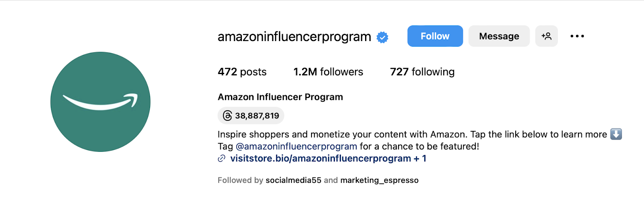Click the Threads logo icon
This screenshot has height=211, width=644.
[227, 116]
